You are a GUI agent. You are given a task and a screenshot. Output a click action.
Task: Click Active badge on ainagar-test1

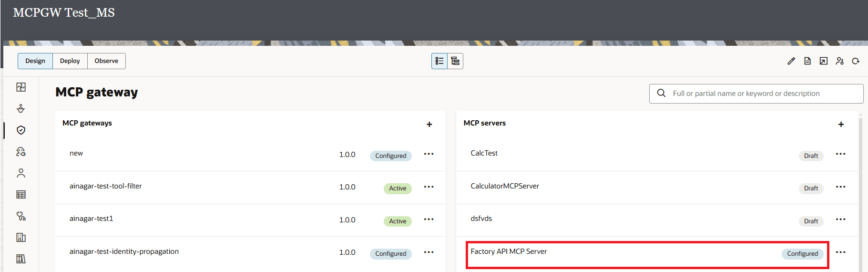pos(398,221)
